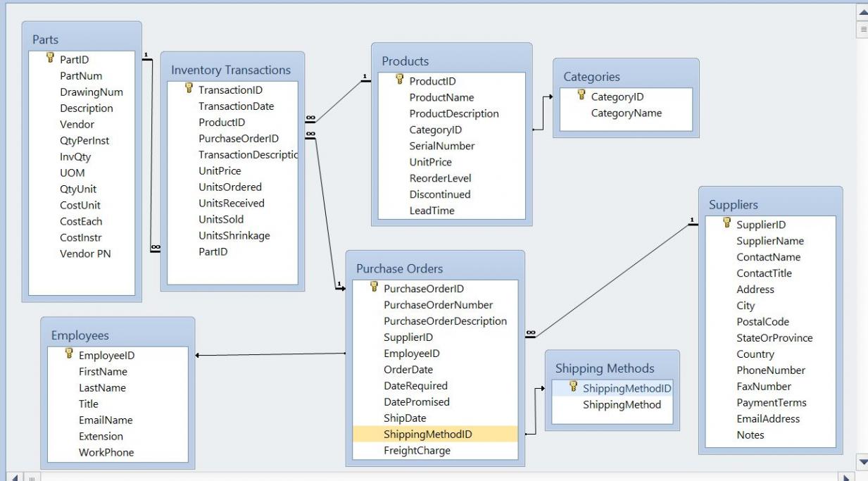The image size is (868, 481).
Task: Click the EmailName field in Employees
Action: pos(106,420)
